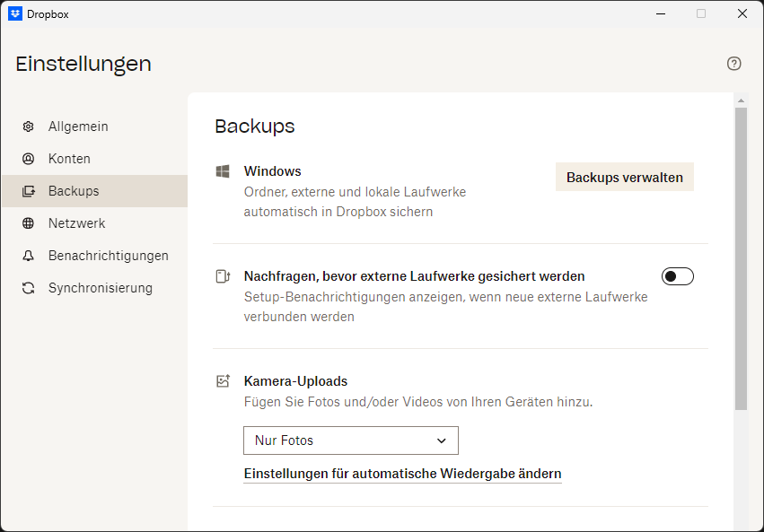Open help via question mark icon
This screenshot has height=532, width=764.
733,63
